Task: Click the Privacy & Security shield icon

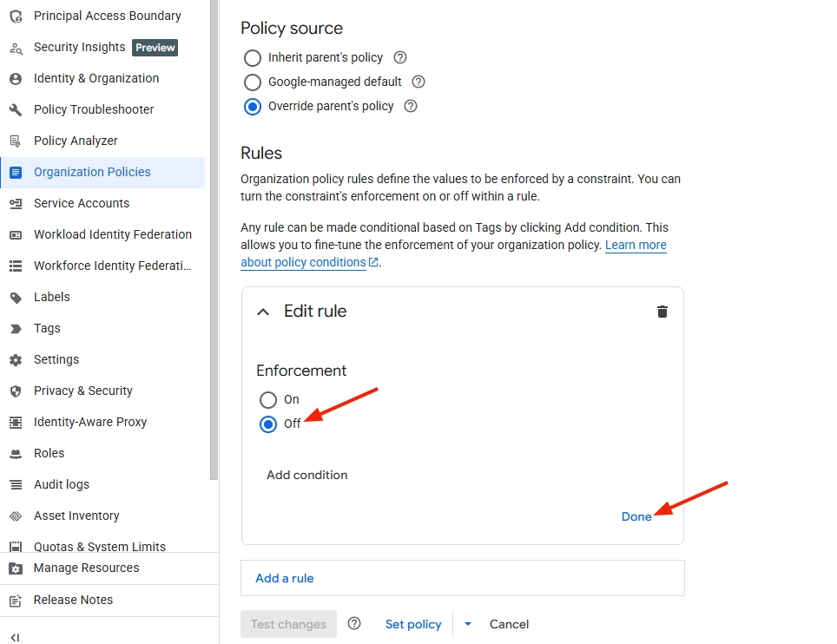Action: pyautogui.click(x=16, y=391)
